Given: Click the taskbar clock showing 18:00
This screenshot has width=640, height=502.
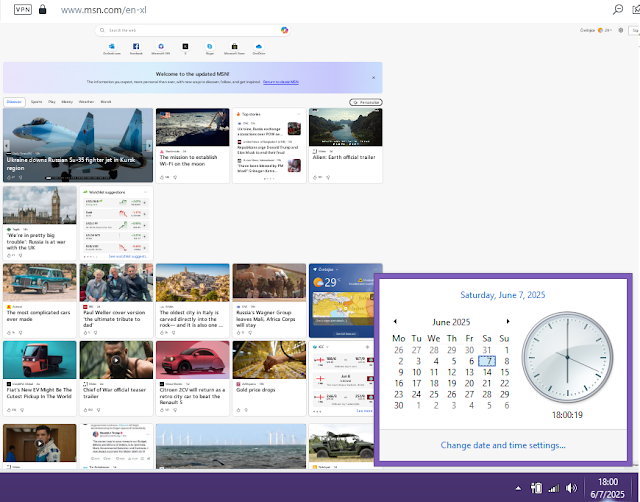Looking at the screenshot, I should point(607,488).
